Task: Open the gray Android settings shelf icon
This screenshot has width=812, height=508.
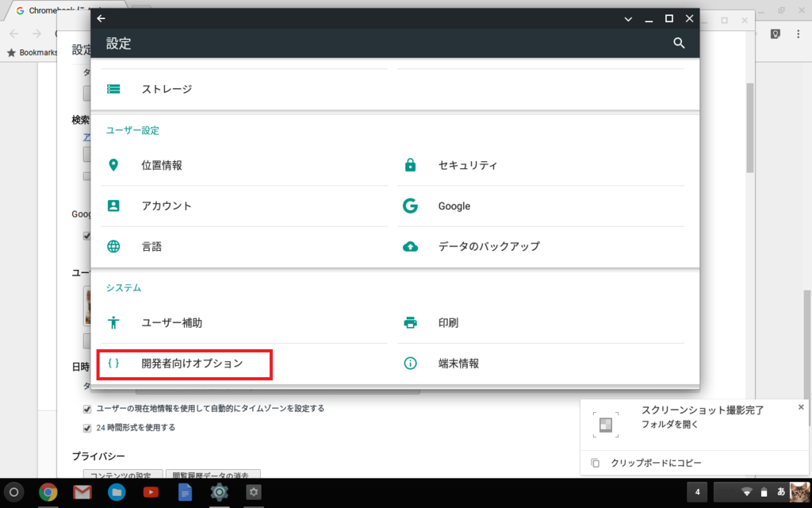Action: point(253,492)
